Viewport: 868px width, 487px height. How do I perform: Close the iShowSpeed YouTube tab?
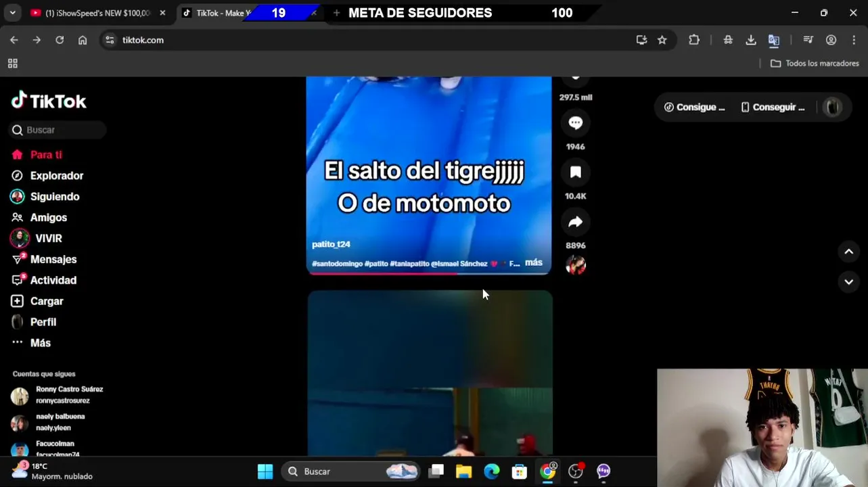(x=162, y=13)
